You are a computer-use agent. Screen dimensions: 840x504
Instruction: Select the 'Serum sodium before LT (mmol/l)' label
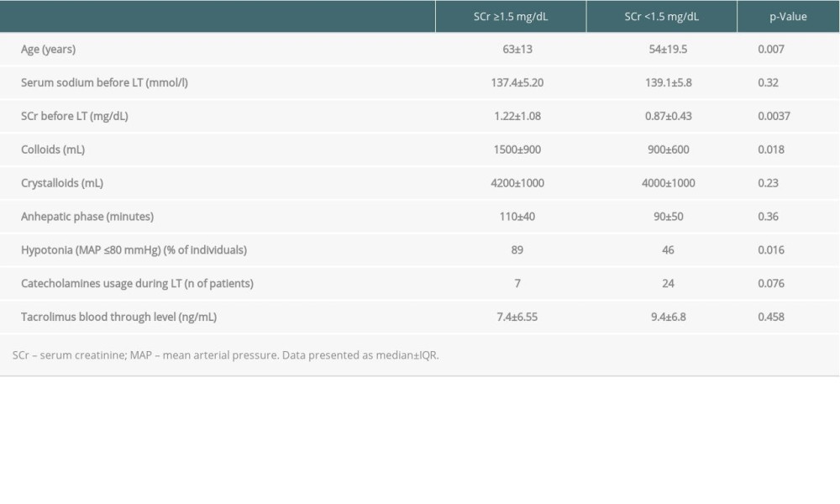104,82
